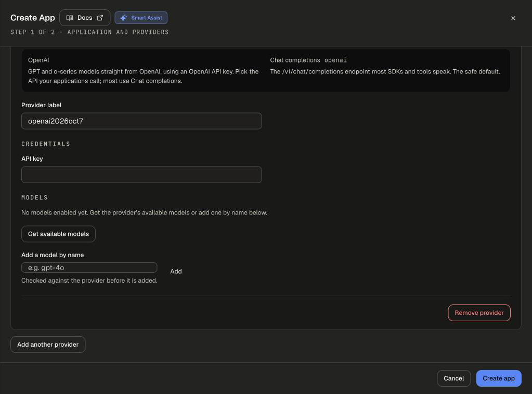
Task: Cancel the app creation
Action: tap(453, 378)
